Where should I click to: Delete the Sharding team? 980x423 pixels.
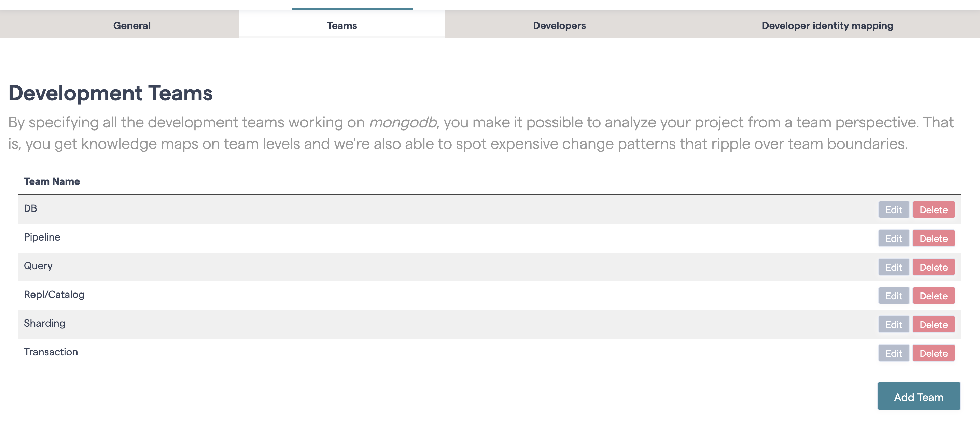[934, 324]
